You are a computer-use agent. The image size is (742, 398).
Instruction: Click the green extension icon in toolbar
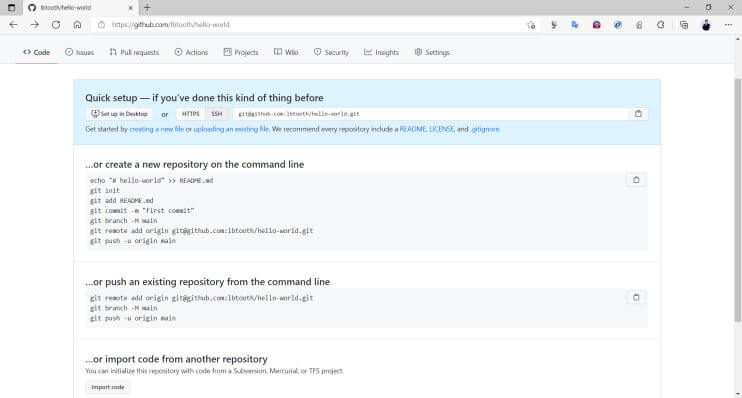pos(639,25)
